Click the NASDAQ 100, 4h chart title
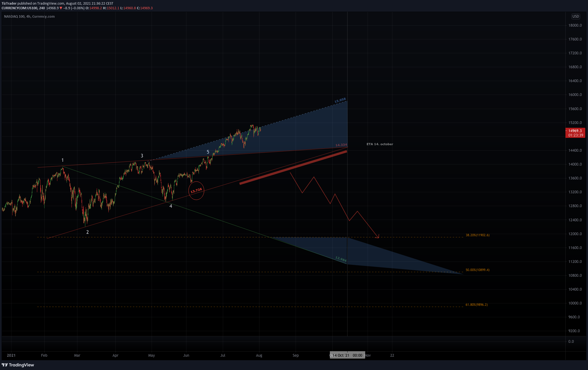 29,16
